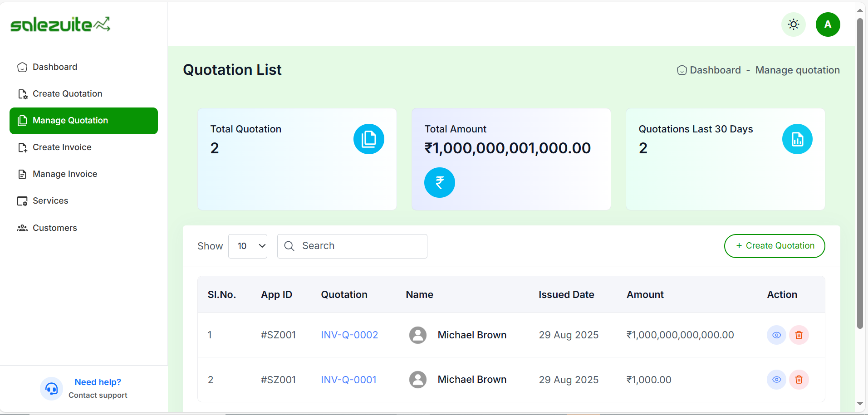Open the INV-Q-0002 quotation link
The height and width of the screenshot is (415, 868).
(349, 335)
